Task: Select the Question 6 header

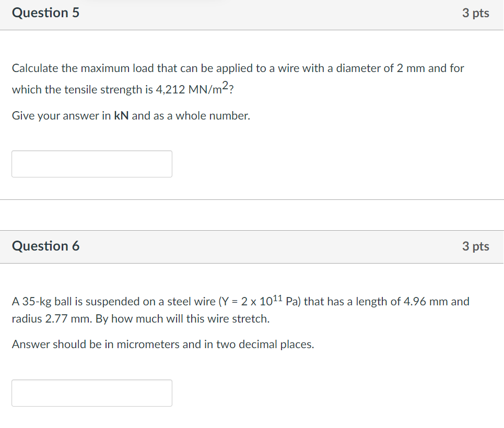Action: pos(46,245)
